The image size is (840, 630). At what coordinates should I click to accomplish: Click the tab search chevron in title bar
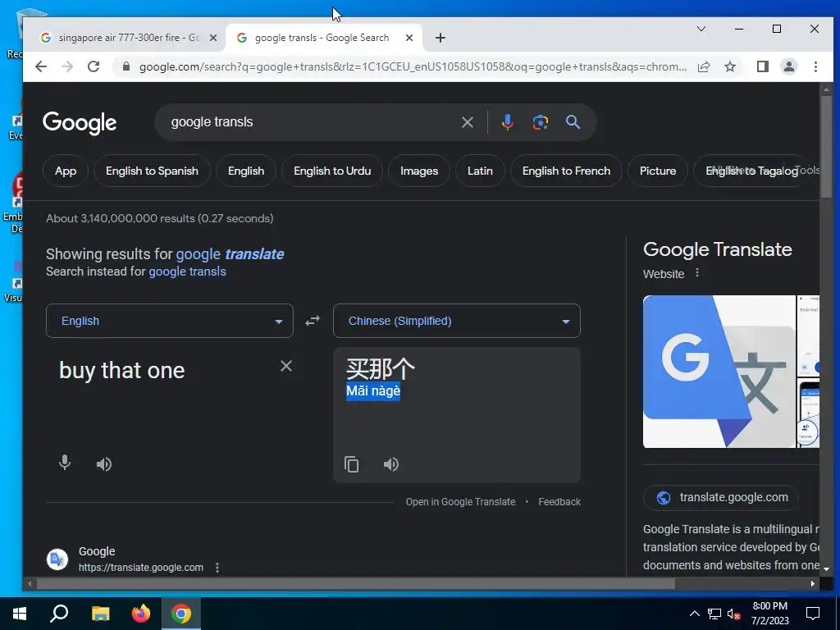coord(701,29)
